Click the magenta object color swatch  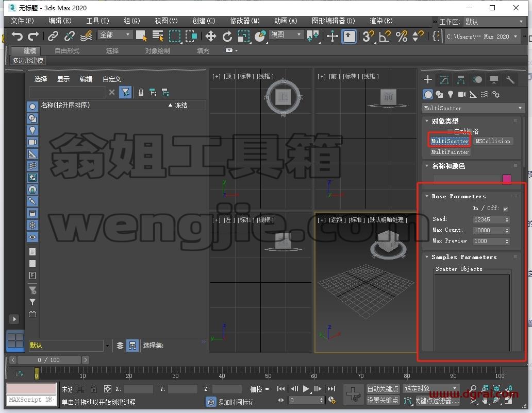(507, 180)
